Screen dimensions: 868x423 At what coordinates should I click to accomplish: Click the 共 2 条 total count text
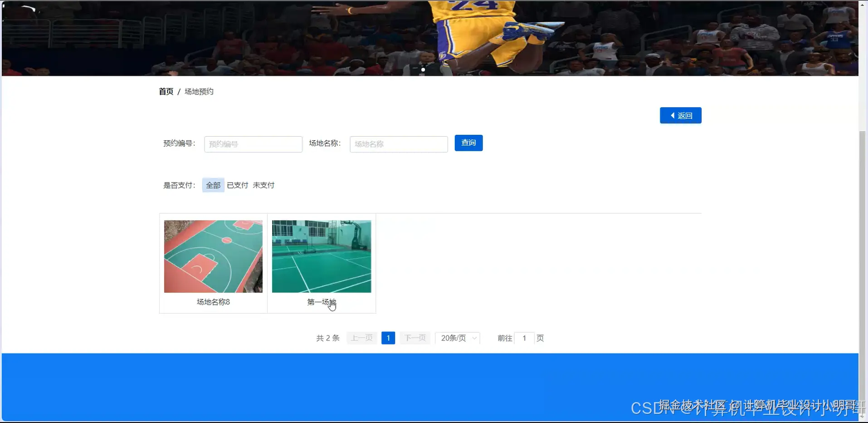coord(328,338)
